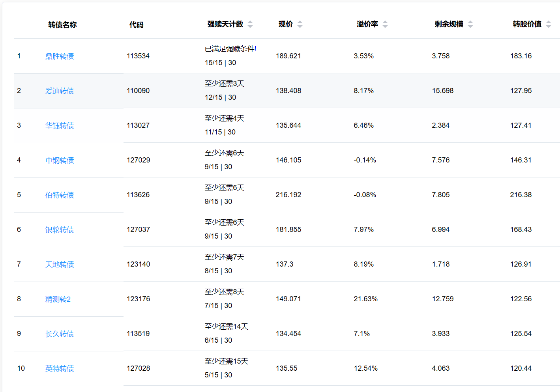Image resolution: width=560 pixels, height=392 pixels.
Task: Select bond code 113534 cell
Action: (x=138, y=56)
